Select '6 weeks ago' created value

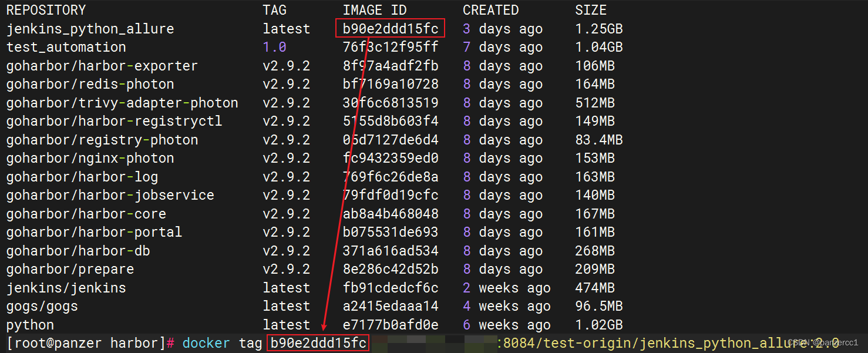pos(507,325)
